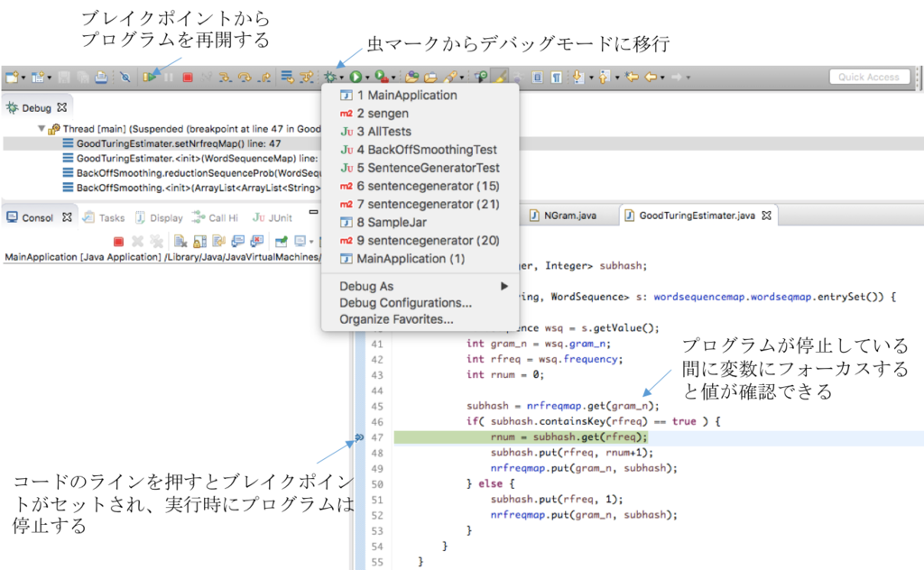Toggle Mark Occurrences highlighter icon
This screenshot has width=924, height=570.
500,78
